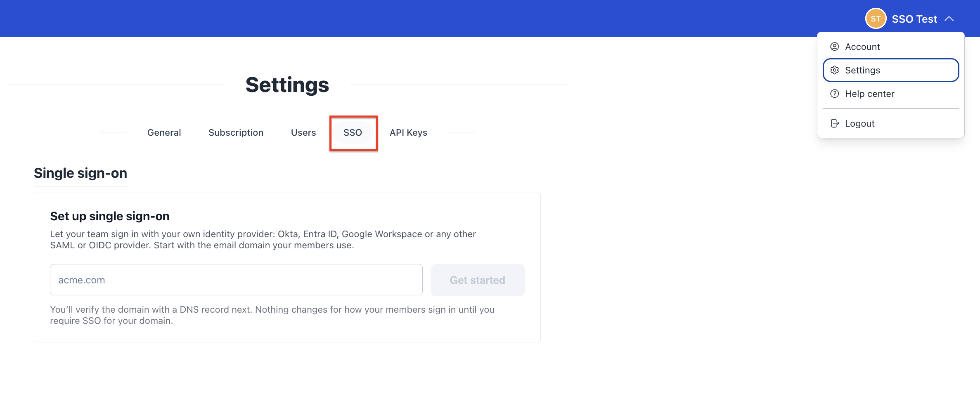Click the question mark icon beside Help center

tap(835, 94)
